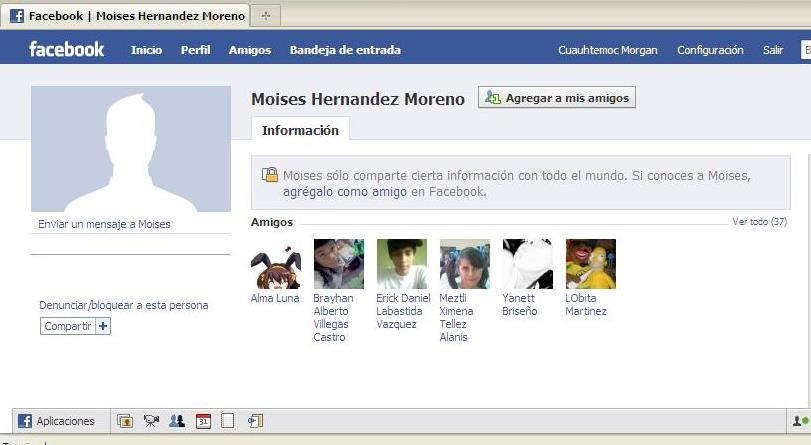Screen dimensions: 811x445
Task: Open the notes icon in the bottom bar
Action: pyautogui.click(x=228, y=421)
